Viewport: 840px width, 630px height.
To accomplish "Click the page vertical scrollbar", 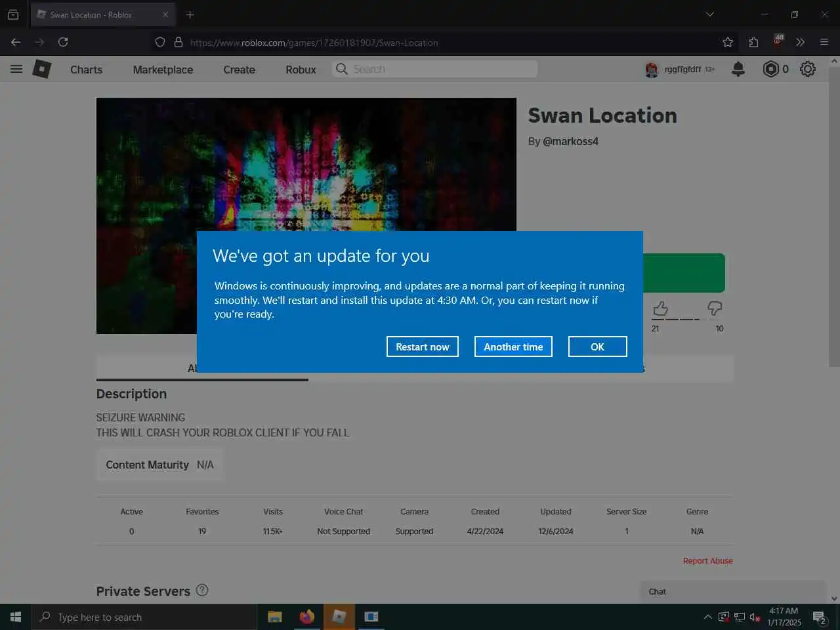I will [x=834, y=215].
